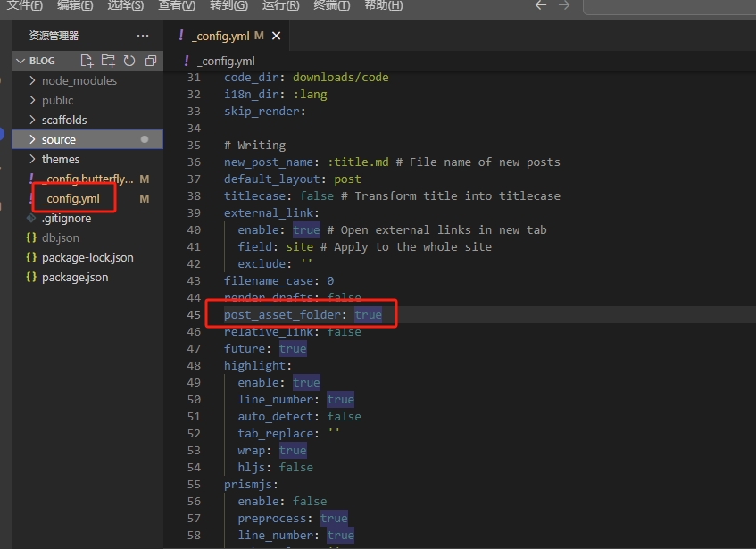Click the relative_link key on line 46

point(268,331)
